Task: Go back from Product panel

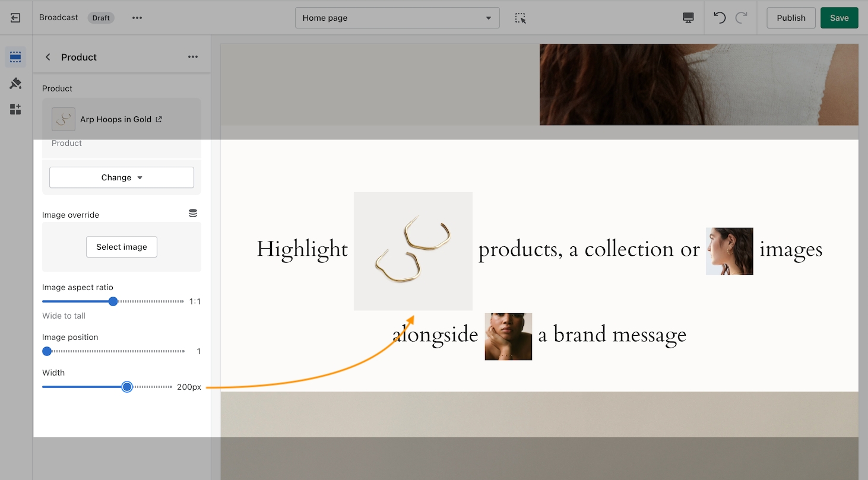Action: pos(48,57)
